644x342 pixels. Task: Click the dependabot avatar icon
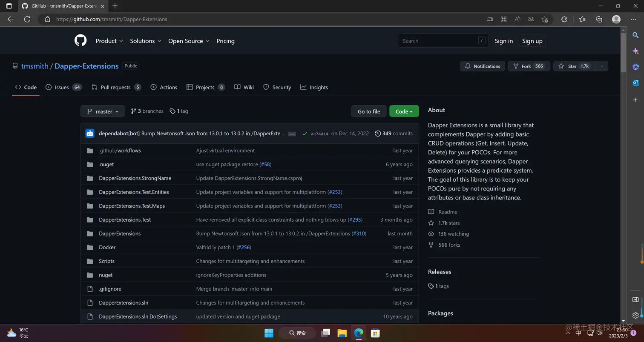pos(90,133)
